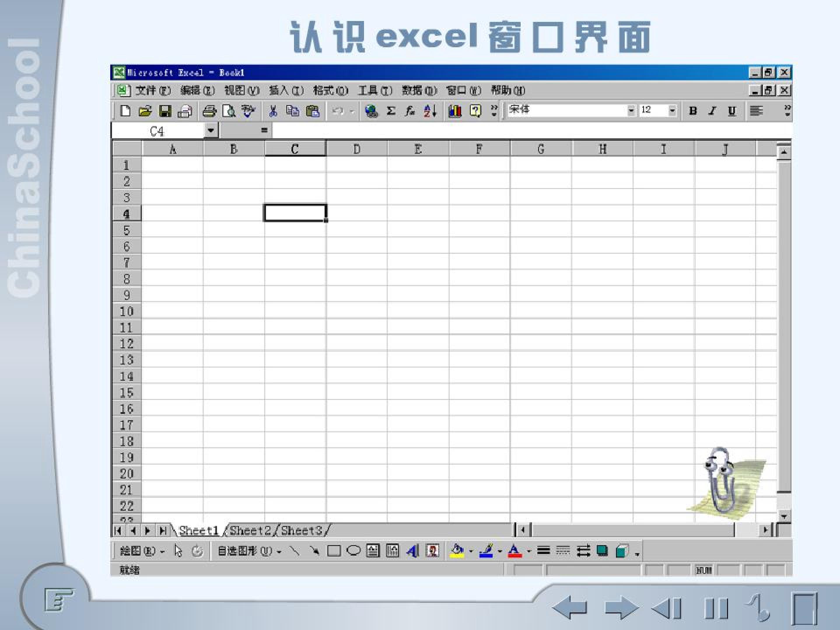Screen dimensions: 840x630
Task: Select the Oval drawing tool
Action: click(x=353, y=550)
